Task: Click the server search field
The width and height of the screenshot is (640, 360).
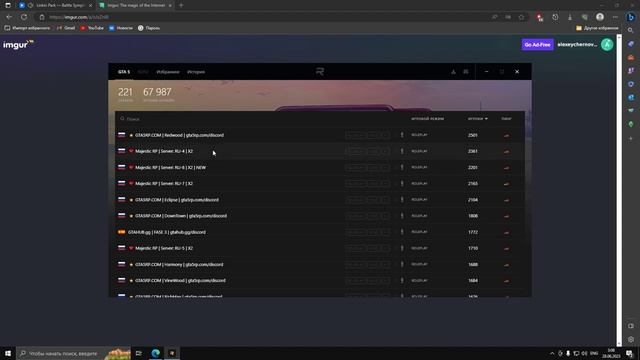Action: click(x=261, y=119)
